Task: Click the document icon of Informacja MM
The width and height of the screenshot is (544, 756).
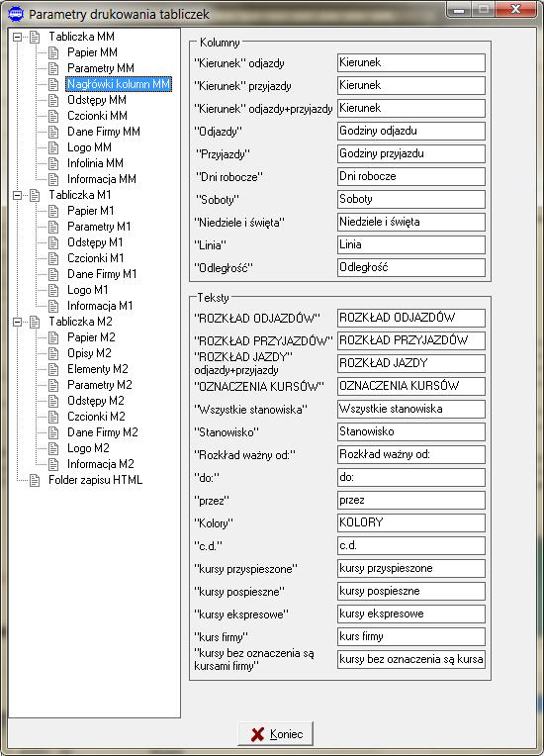Action: (x=53, y=179)
